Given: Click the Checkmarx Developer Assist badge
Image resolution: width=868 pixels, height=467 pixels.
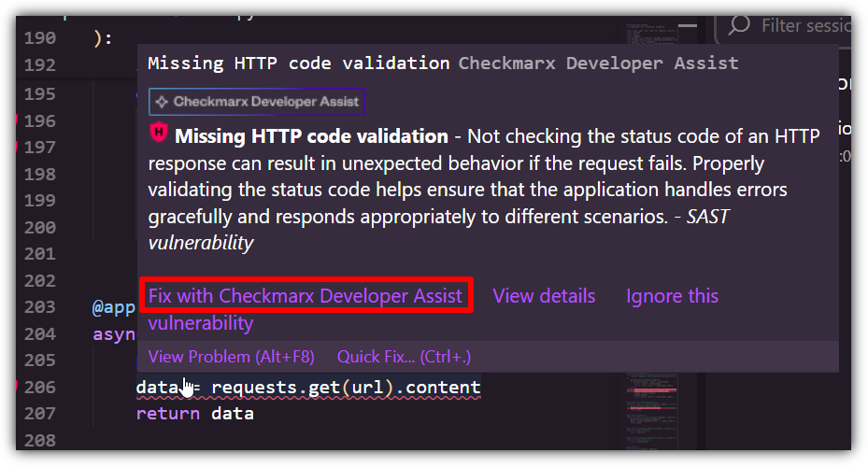Looking at the screenshot, I should [x=257, y=102].
